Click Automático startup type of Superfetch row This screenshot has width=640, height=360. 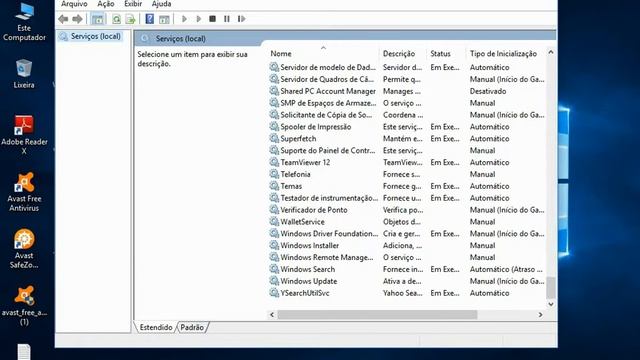tap(489, 139)
